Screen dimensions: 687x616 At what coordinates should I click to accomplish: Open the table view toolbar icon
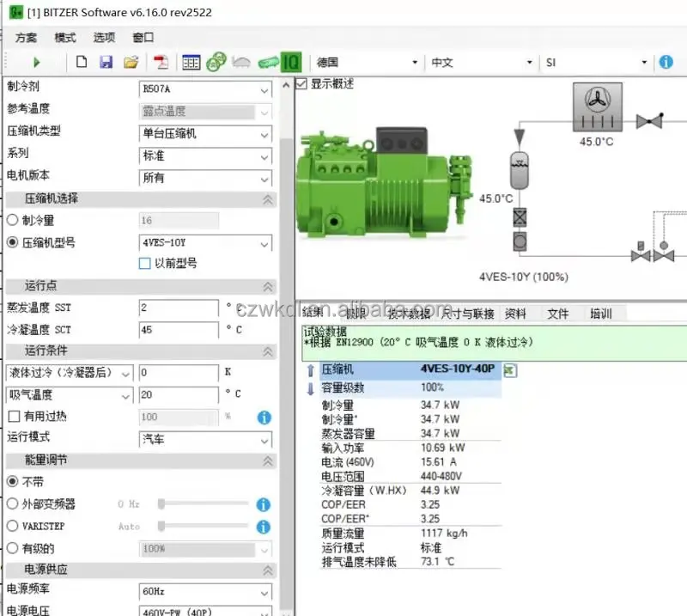(191, 62)
